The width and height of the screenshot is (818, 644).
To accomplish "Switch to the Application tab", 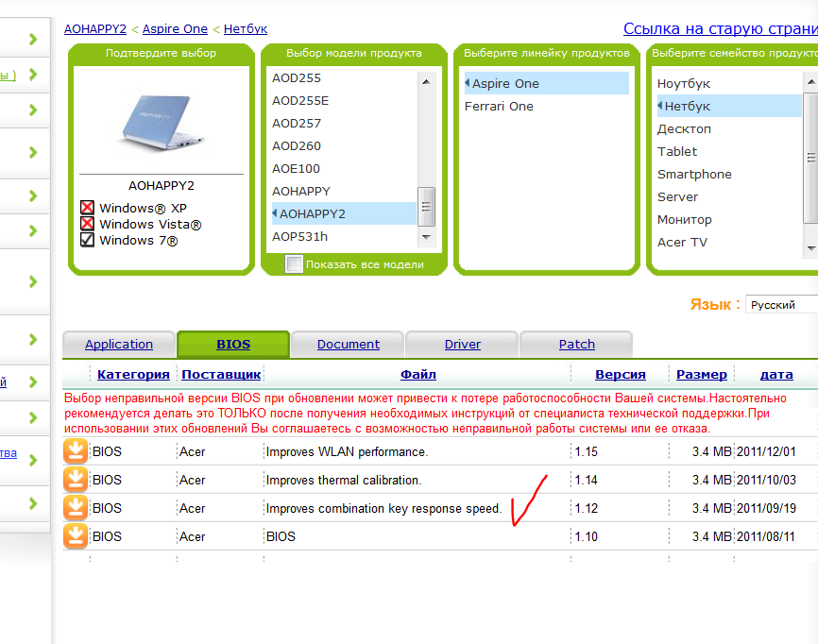I will tap(119, 344).
